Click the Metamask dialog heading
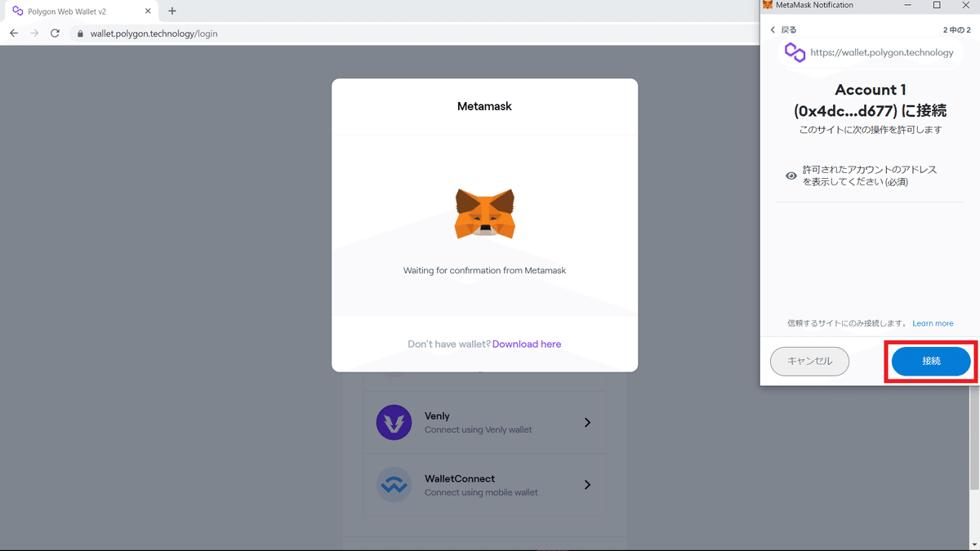Screen dimensions: 980x551 point(484,106)
